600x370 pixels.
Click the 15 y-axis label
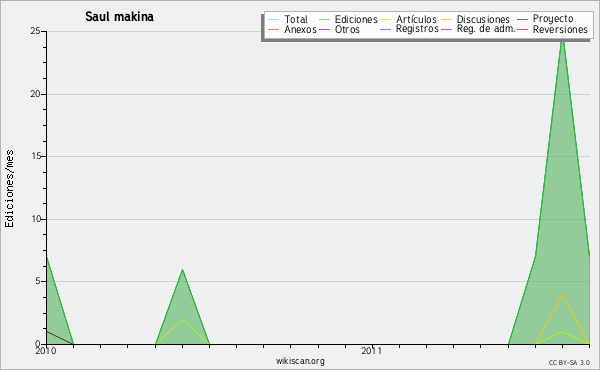(x=36, y=156)
